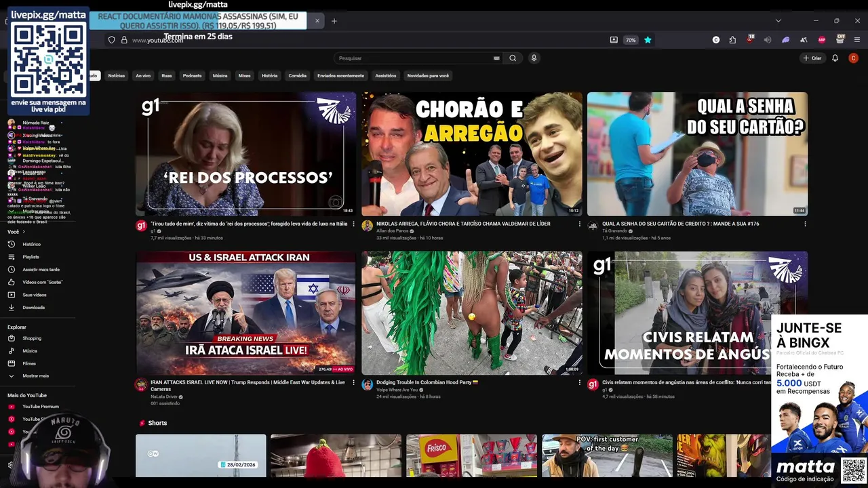The height and width of the screenshot is (488, 868).
Task: Start voice search with the microphone icon
Action: (534, 58)
